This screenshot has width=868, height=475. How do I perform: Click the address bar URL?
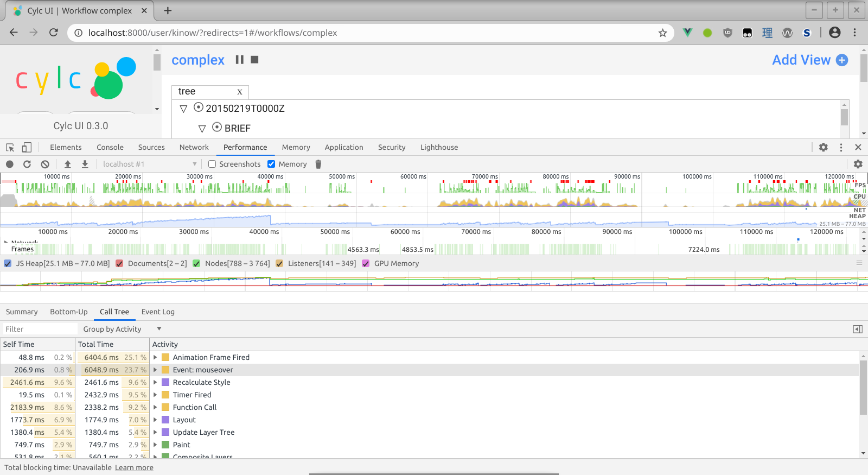click(213, 33)
